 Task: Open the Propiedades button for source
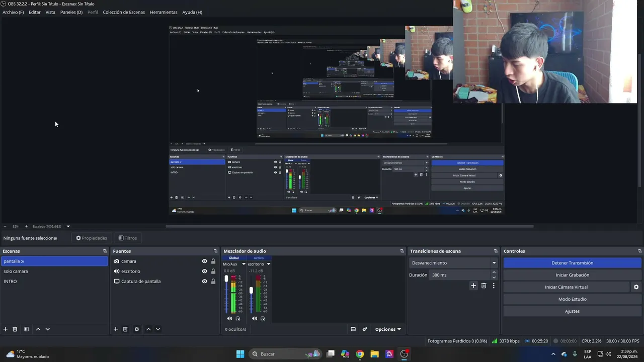(92, 238)
